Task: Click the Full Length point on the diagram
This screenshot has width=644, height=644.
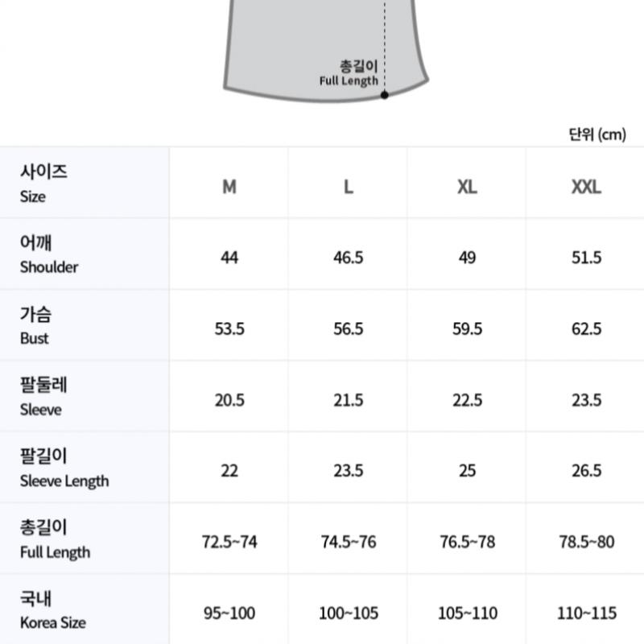Action: (385, 95)
